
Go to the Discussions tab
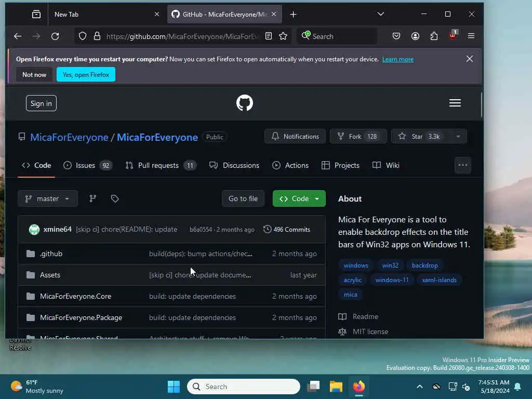click(x=234, y=165)
